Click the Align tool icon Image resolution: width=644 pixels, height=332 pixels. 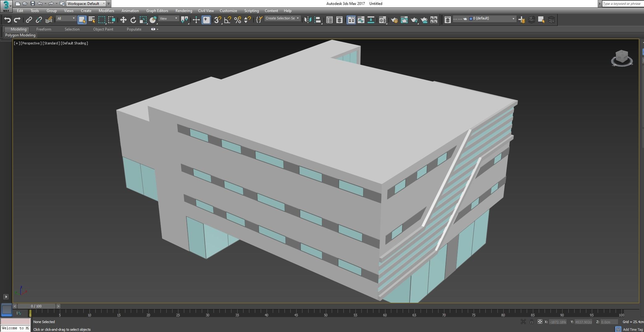tap(318, 20)
